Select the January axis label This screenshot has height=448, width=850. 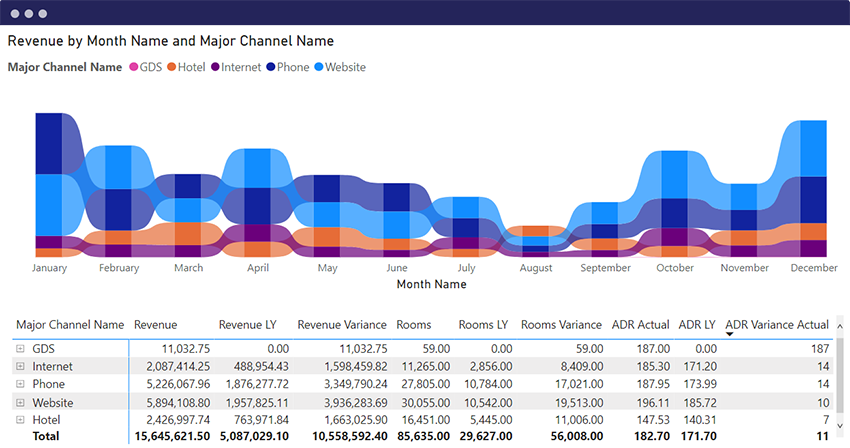coord(49,268)
